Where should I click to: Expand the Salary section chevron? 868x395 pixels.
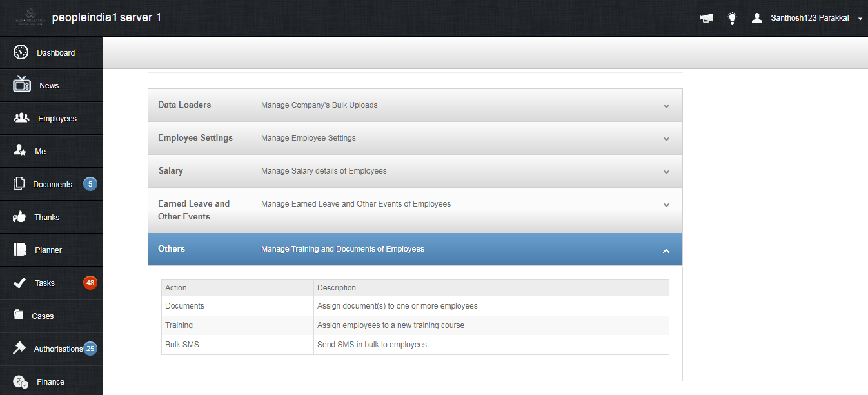666,172
